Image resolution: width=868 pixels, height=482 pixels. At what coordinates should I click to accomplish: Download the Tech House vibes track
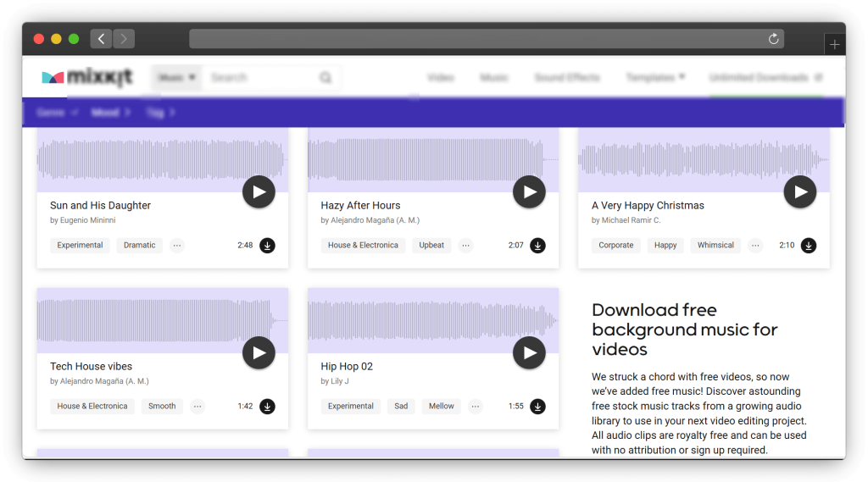tap(267, 407)
